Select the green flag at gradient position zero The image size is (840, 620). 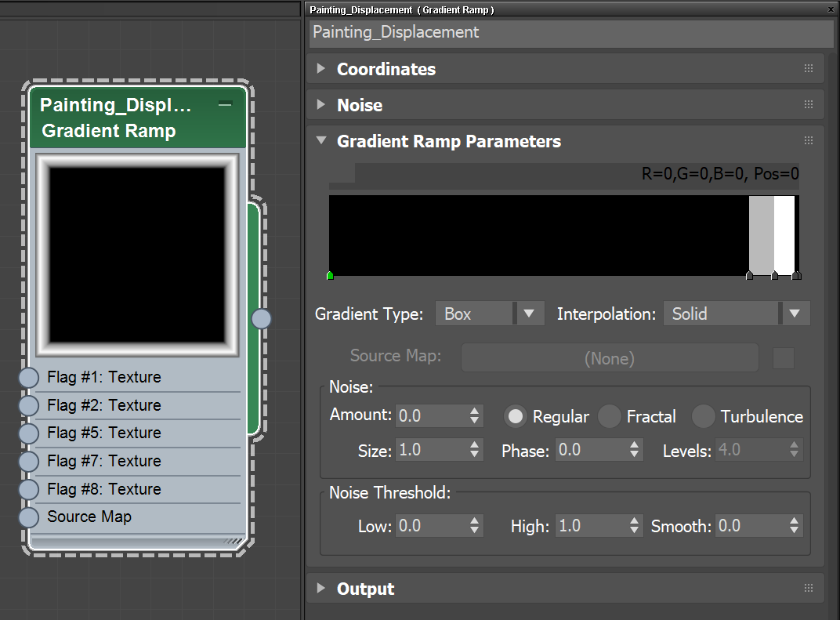coord(330,275)
